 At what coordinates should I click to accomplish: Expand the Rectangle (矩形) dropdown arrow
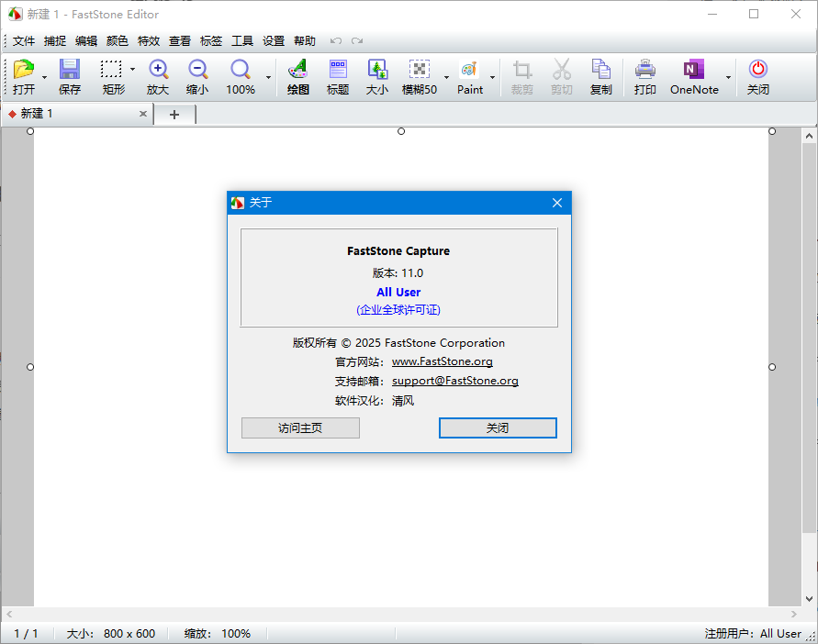click(x=132, y=70)
